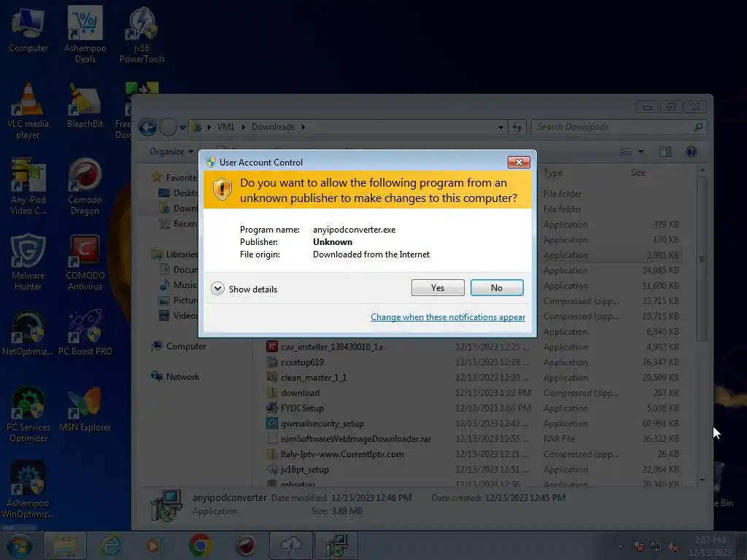Screen dimensions: 747x560
Task: Launch MSN Explorer desktop shortcut
Action: [85, 410]
